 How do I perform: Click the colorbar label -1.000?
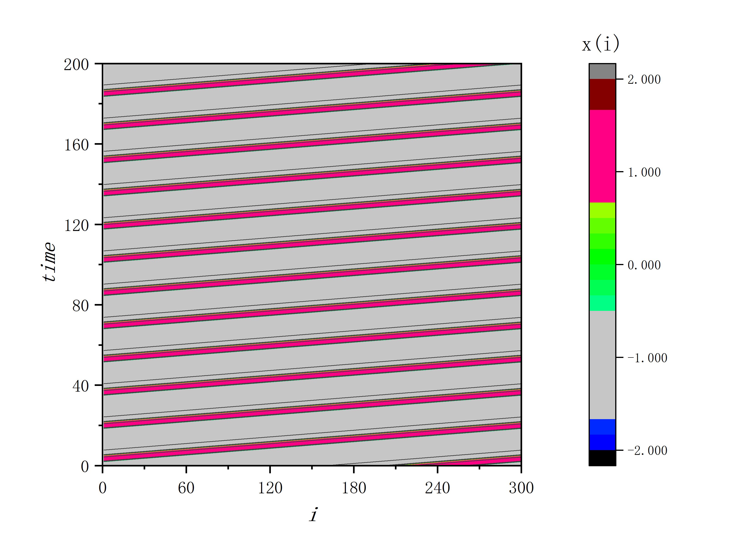tap(647, 358)
